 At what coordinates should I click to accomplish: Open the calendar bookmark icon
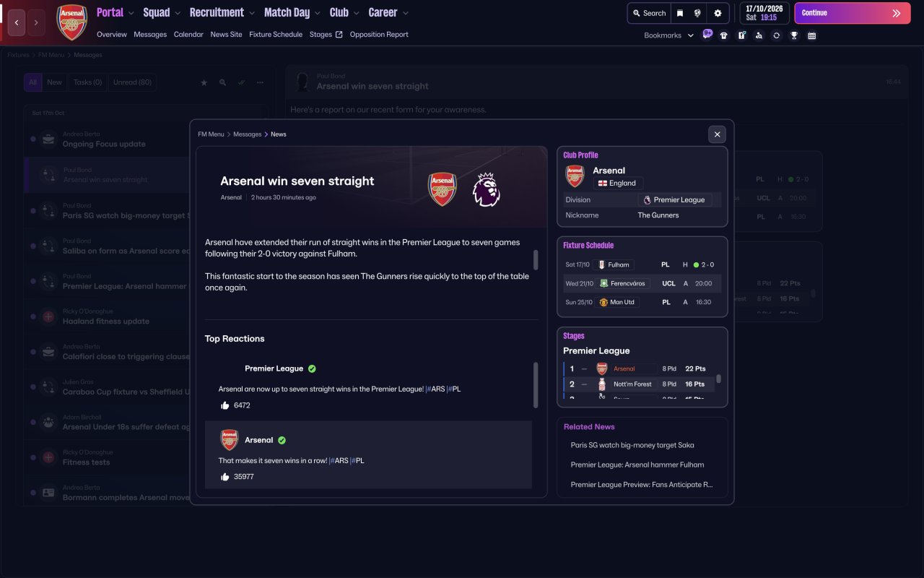click(811, 35)
